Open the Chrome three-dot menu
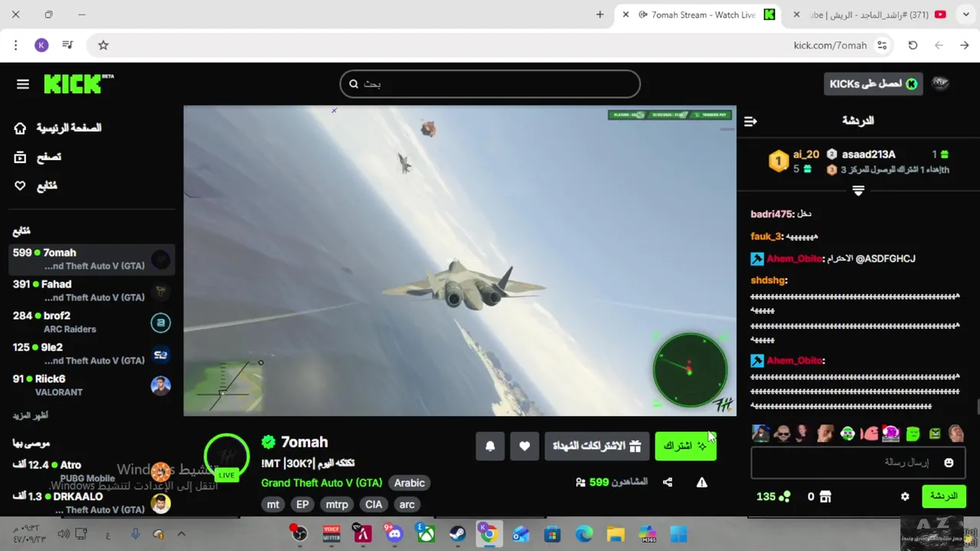980x551 pixels. click(x=15, y=45)
